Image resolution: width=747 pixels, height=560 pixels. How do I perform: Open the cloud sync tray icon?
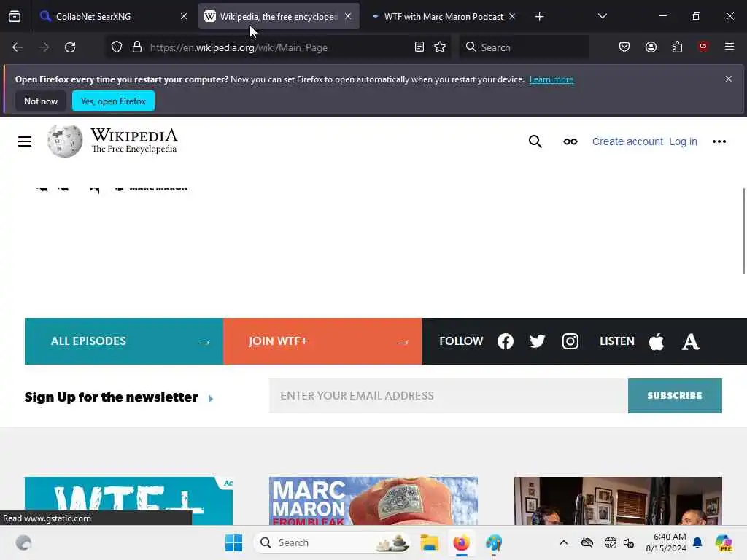point(587,542)
